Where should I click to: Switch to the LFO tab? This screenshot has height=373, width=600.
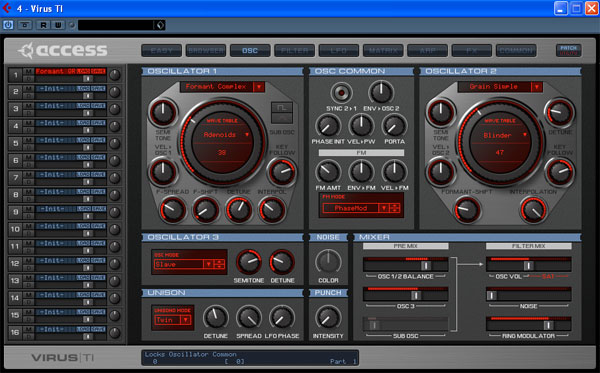(x=339, y=50)
